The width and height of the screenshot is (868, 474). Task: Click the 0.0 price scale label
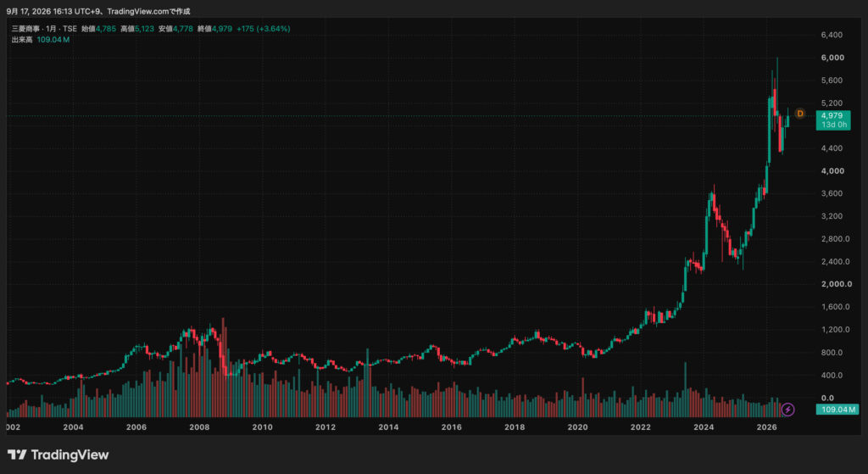(x=827, y=398)
